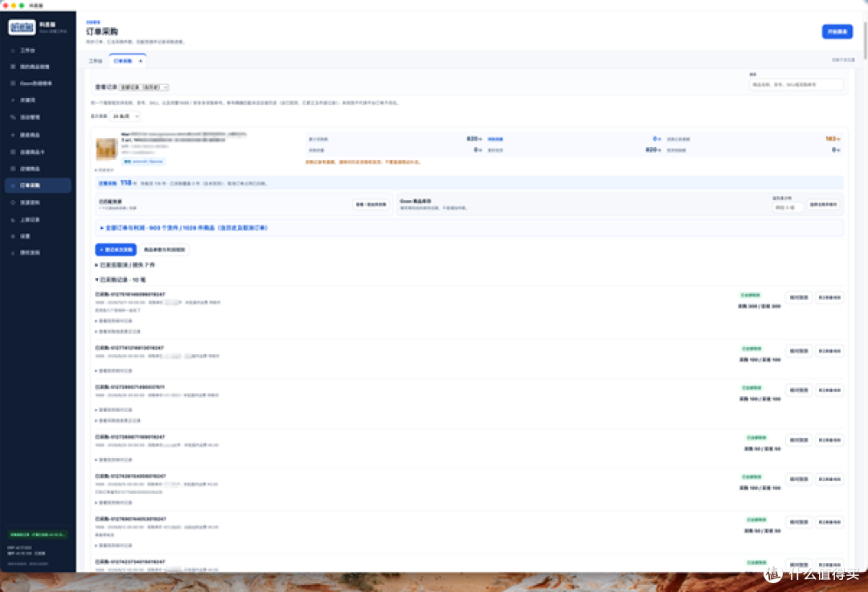Viewport: 868px width, 592px height.
Task: Click the percent icon beside 活动管理
Action: 13,117
